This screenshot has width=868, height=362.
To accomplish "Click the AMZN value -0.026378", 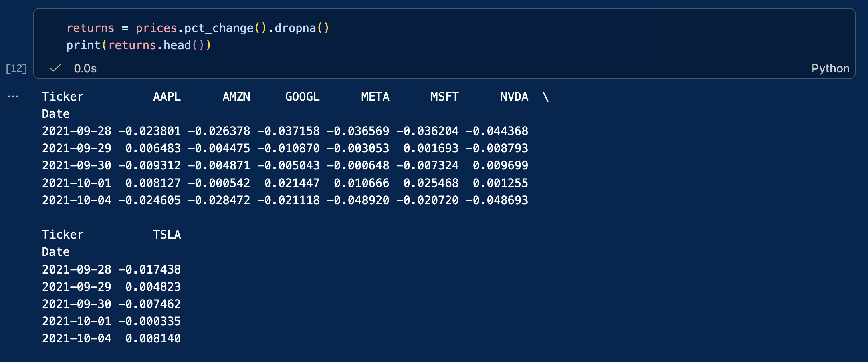I will pos(219,131).
